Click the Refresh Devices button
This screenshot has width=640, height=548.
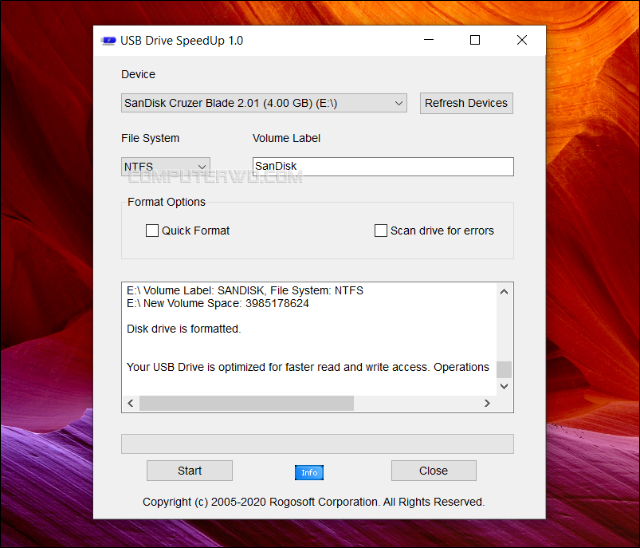[x=466, y=103]
